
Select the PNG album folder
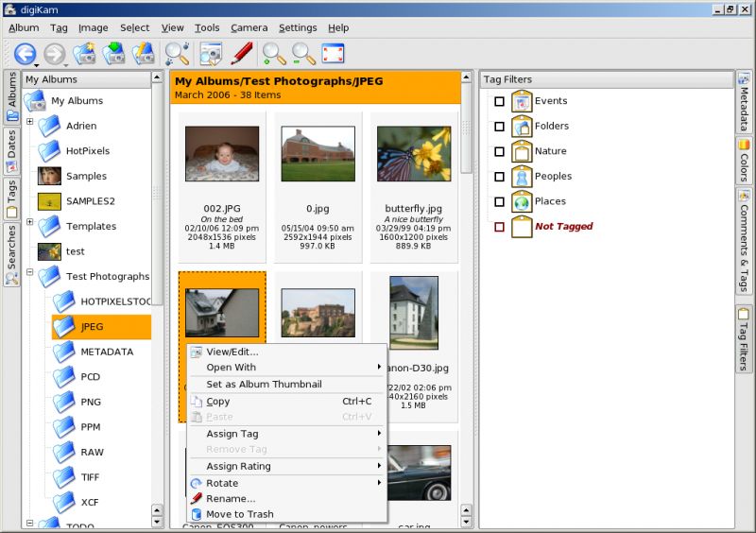coord(91,402)
